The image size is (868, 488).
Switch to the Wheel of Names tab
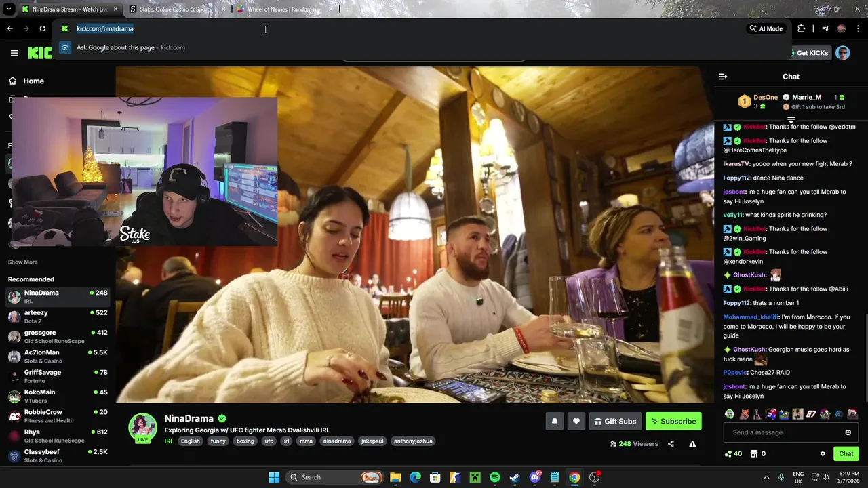285,9
